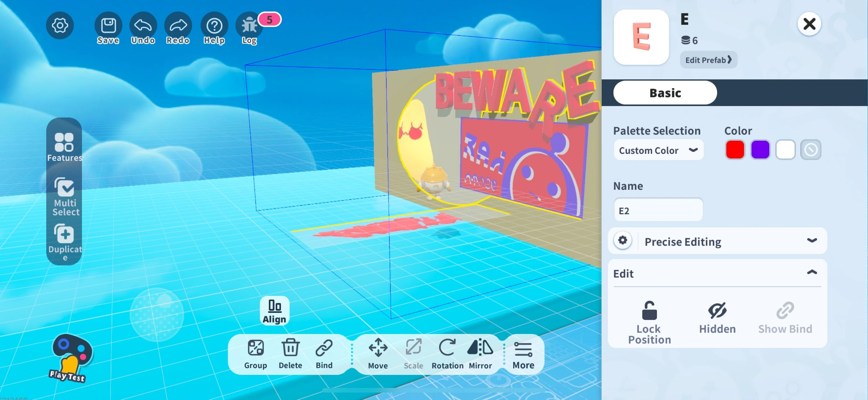Collapse the Edit section
868x400 pixels.
click(x=811, y=273)
